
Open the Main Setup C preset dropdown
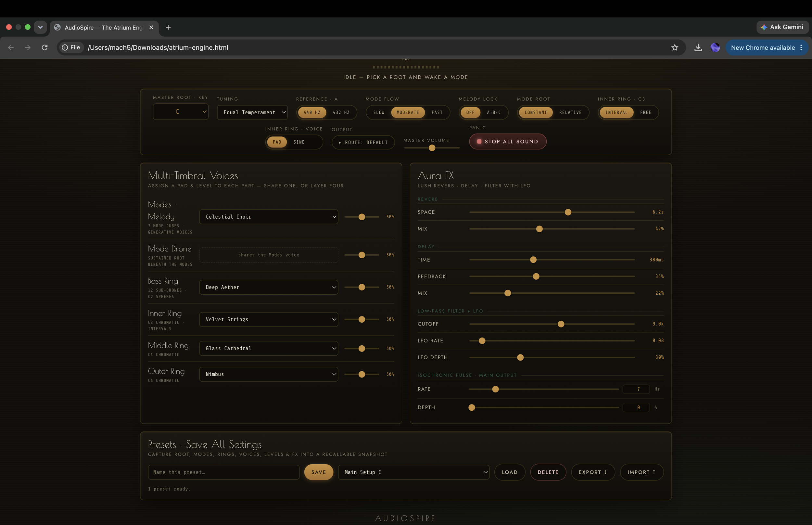414,472
